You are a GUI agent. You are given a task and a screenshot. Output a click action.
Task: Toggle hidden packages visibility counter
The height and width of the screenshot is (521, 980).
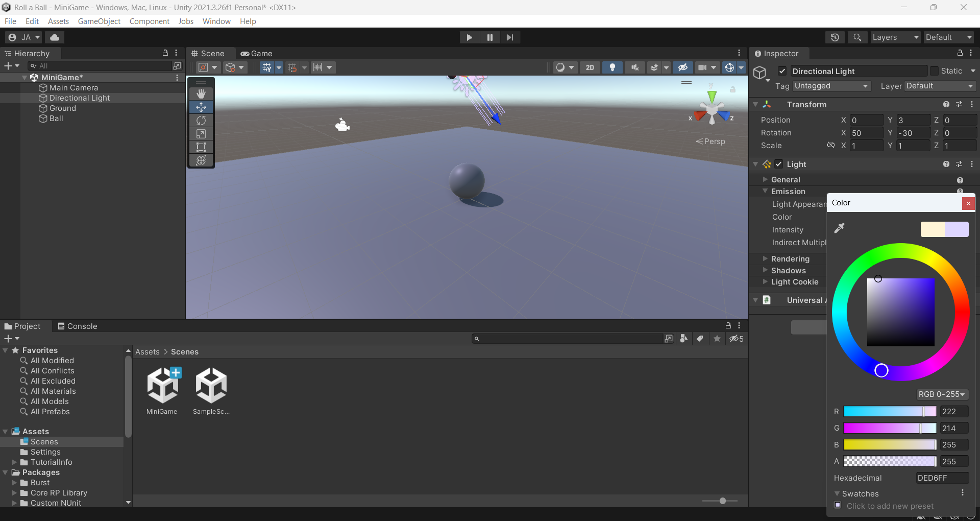(737, 339)
